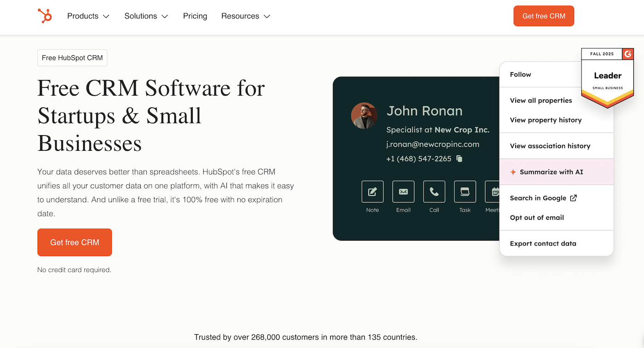
Task: Select the Task icon on the contact card
Action: (465, 191)
